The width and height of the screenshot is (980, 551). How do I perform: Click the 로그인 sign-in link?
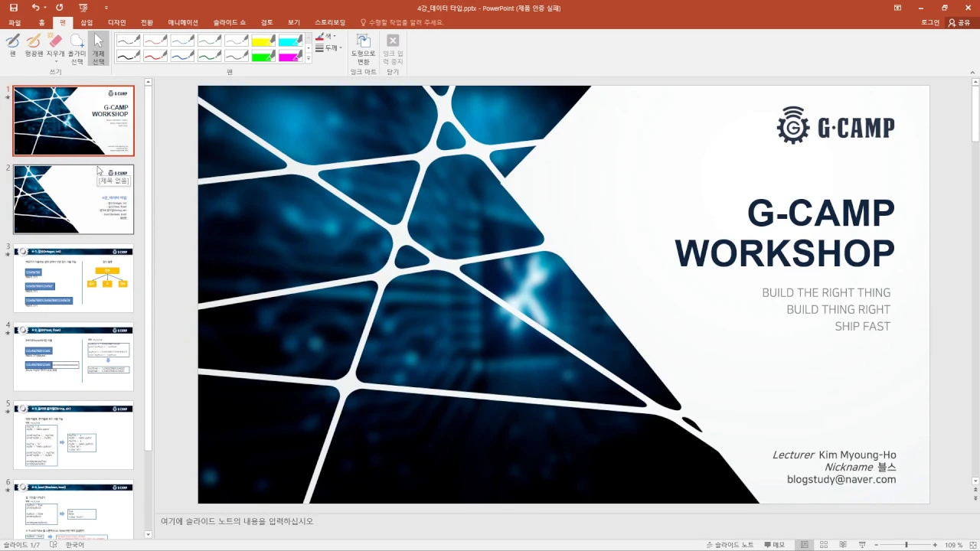930,23
